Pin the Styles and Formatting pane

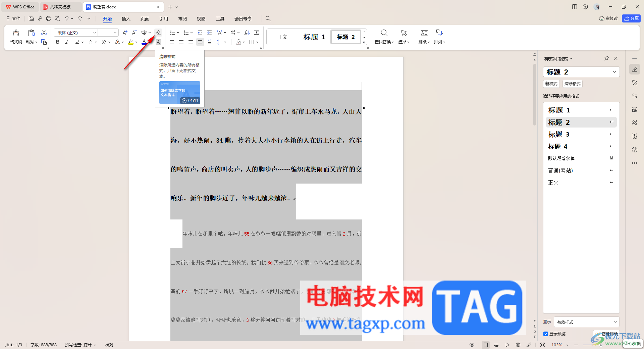click(606, 58)
